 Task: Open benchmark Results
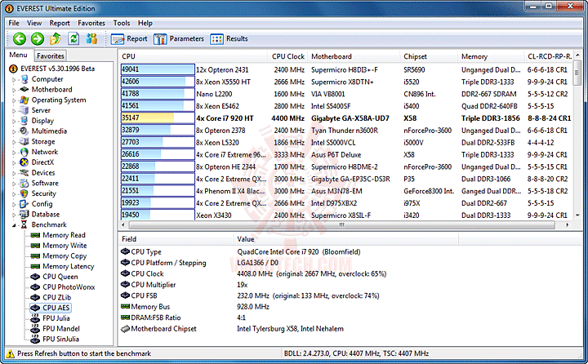click(229, 38)
